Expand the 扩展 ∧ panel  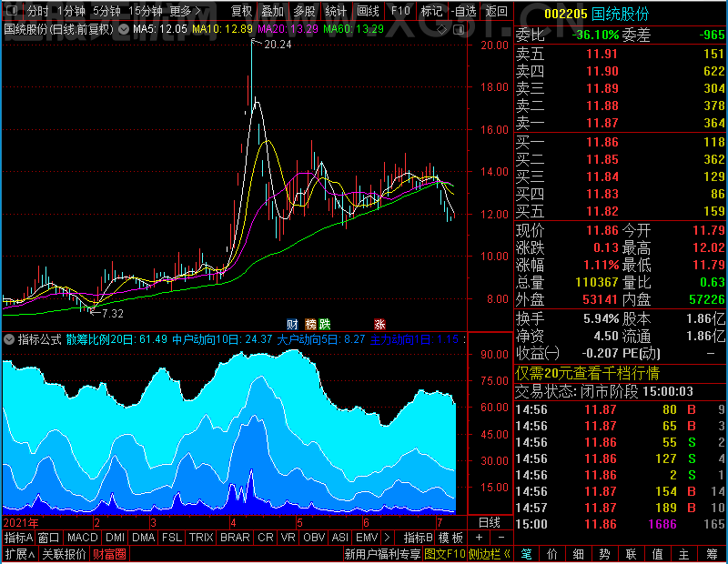pos(20,554)
